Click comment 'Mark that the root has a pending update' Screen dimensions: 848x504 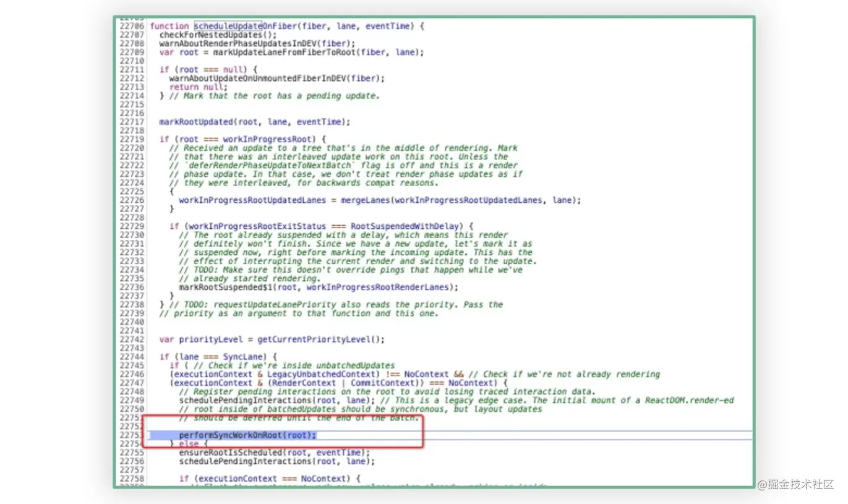(275, 95)
